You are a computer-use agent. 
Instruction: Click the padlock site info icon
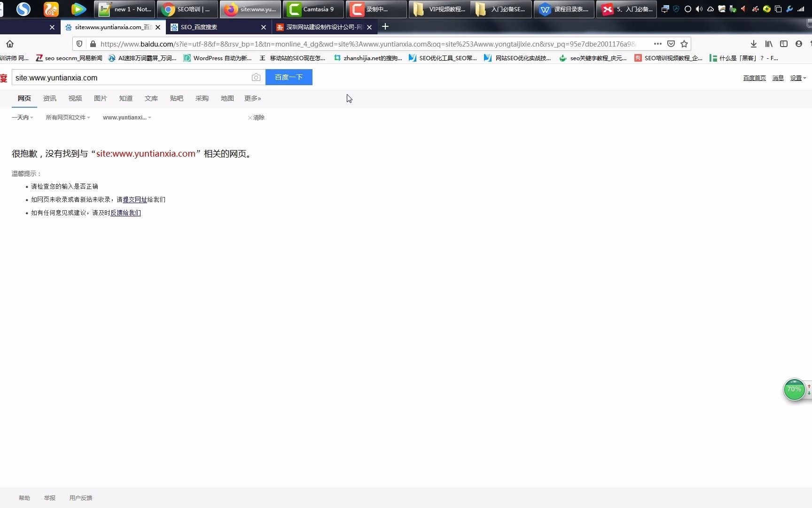point(93,44)
